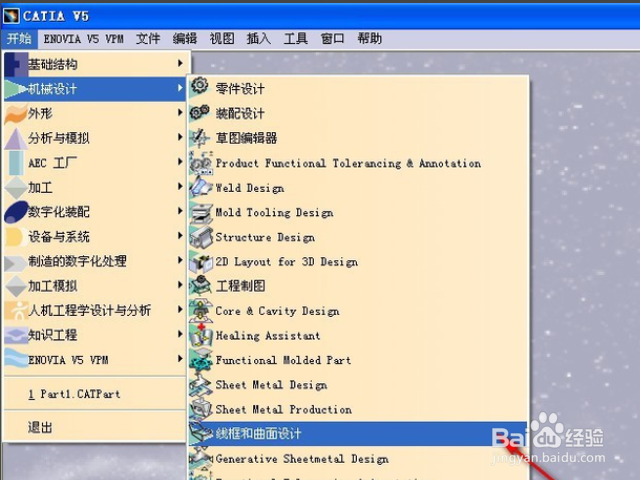Open the 文件 menu
The width and height of the screenshot is (640, 480).
click(x=148, y=39)
